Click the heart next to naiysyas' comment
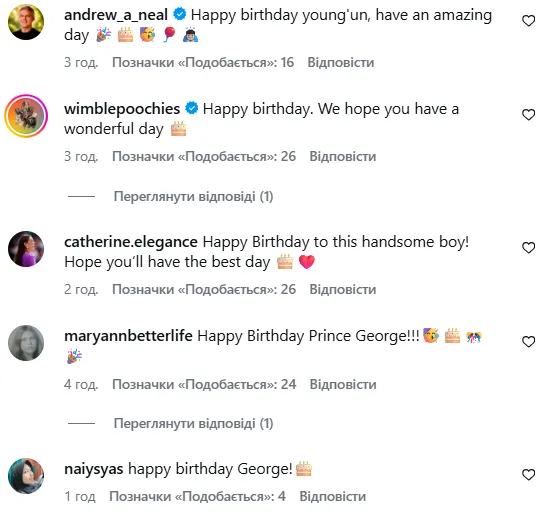The image size is (550, 525). pyautogui.click(x=528, y=474)
